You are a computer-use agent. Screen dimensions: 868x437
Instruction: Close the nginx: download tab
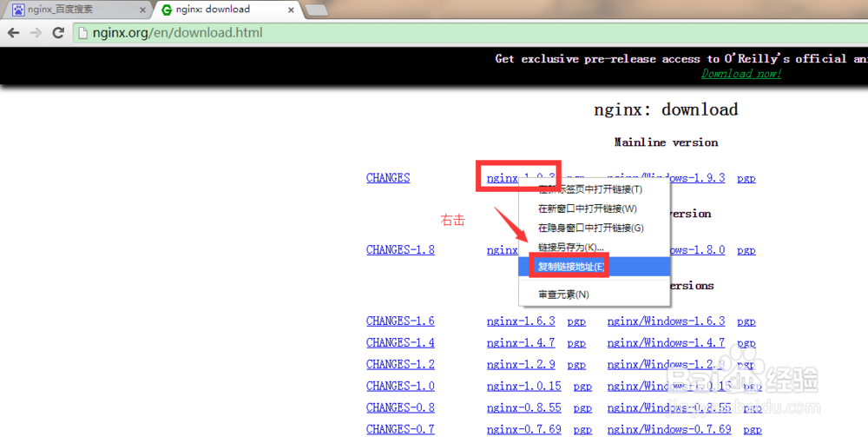coord(291,10)
